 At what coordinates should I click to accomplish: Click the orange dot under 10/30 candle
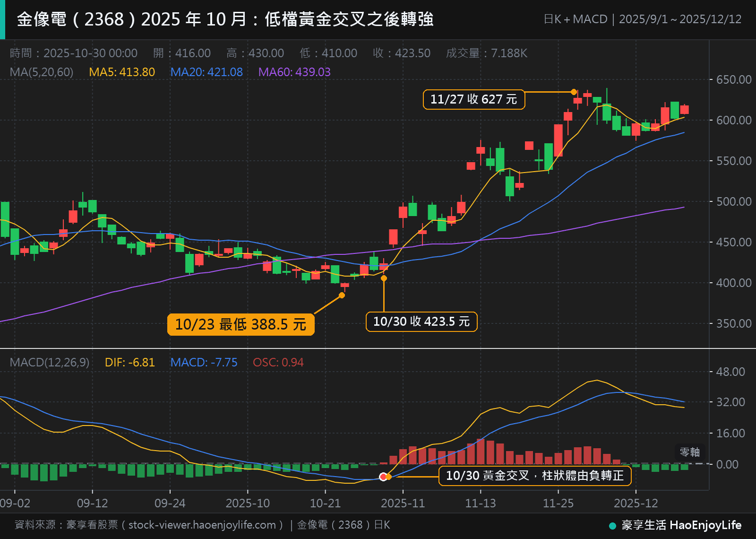[x=384, y=278]
